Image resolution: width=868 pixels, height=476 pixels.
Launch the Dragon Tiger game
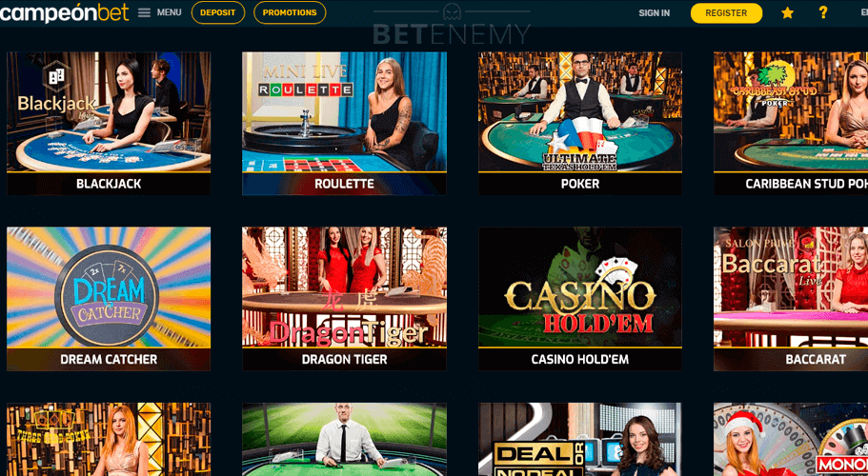[x=344, y=299]
